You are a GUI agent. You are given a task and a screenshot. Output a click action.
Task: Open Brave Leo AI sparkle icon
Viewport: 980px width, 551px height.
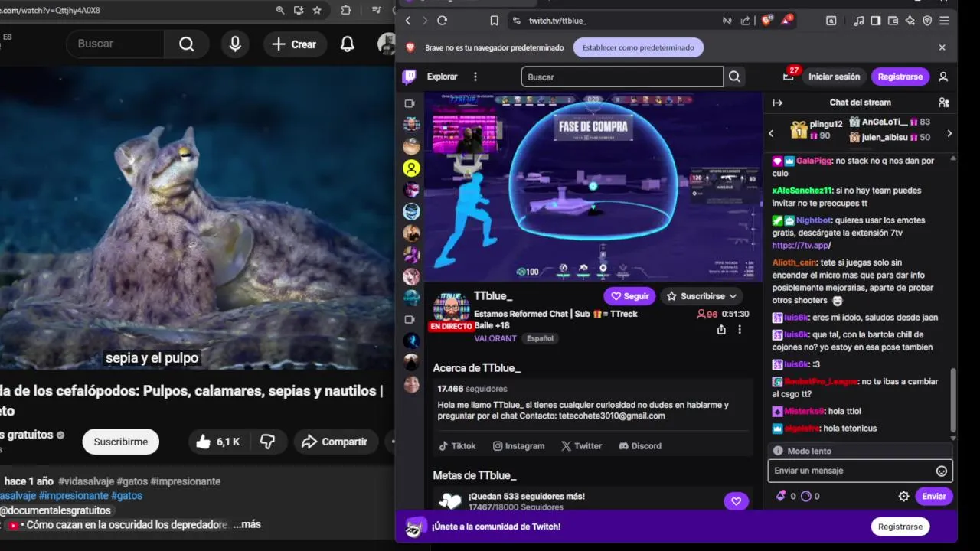[910, 21]
